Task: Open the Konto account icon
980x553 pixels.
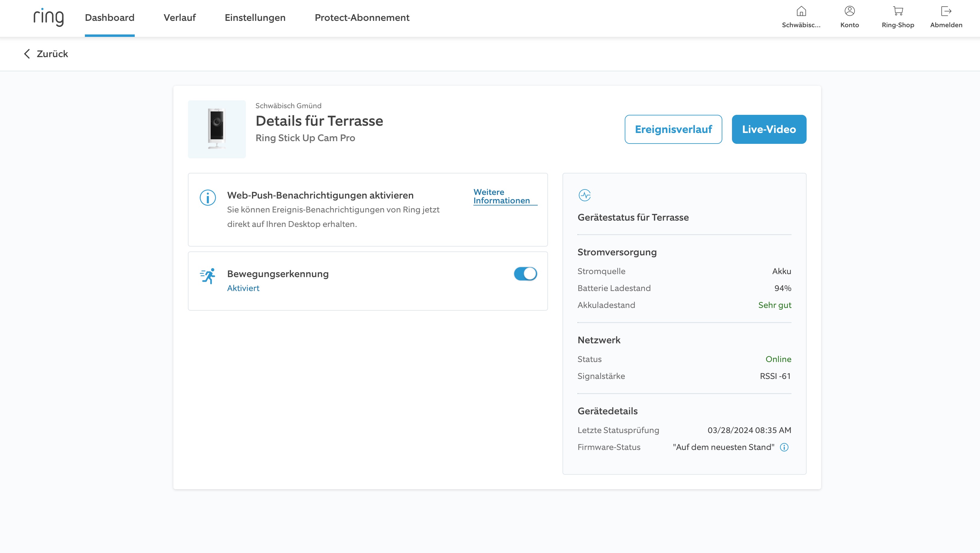Action: click(849, 11)
